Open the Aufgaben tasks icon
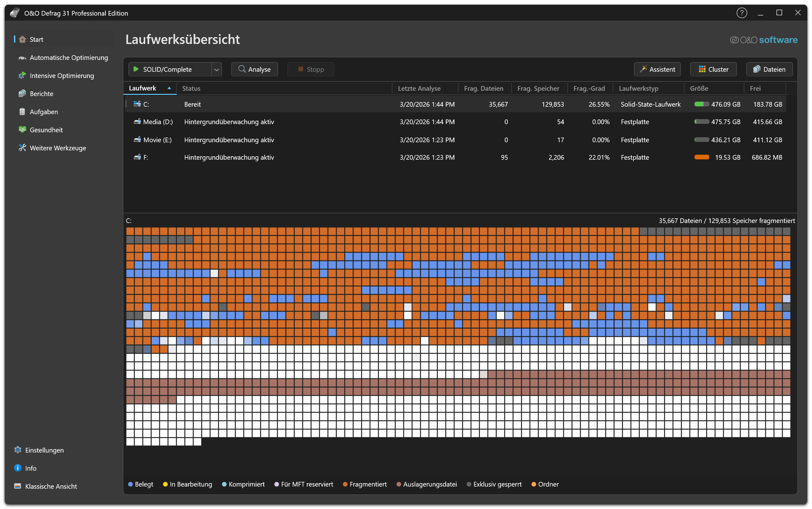 tap(22, 112)
